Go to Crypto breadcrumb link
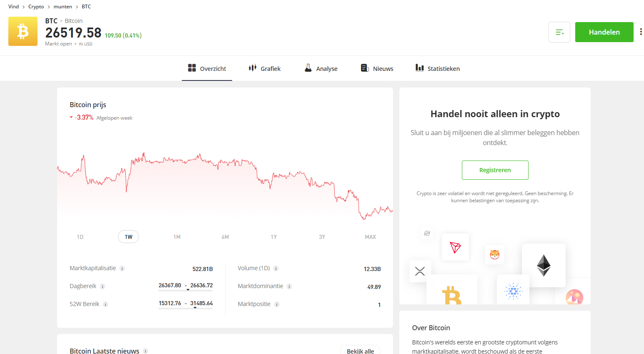This screenshot has height=354, width=644. (x=36, y=7)
